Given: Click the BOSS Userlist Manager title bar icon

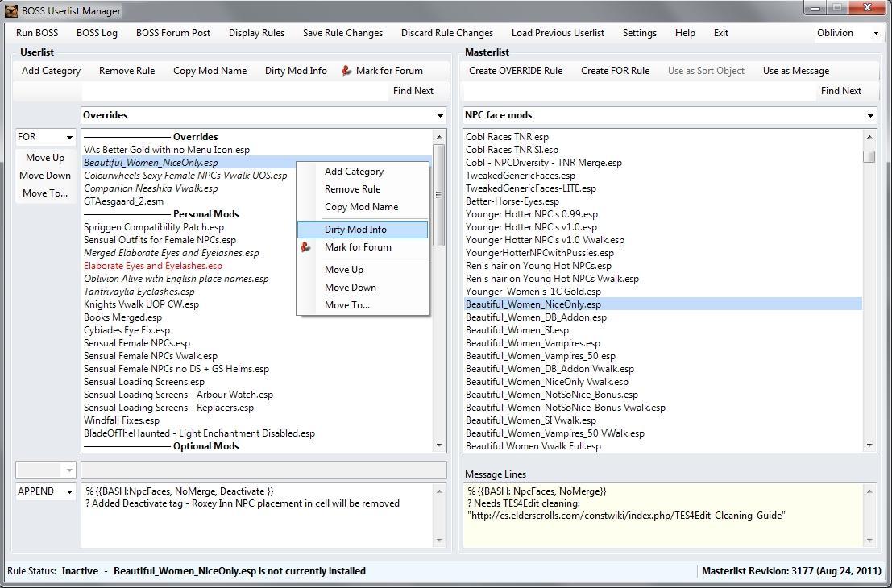Looking at the screenshot, I should 10,10.
